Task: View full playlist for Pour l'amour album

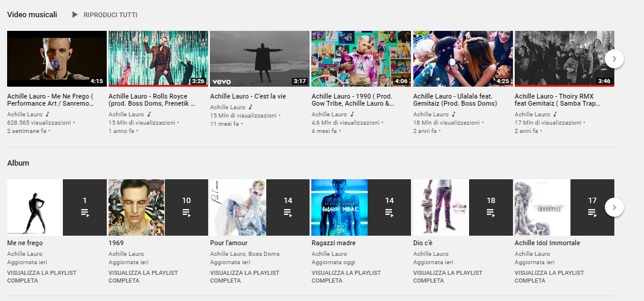Action: (245, 277)
